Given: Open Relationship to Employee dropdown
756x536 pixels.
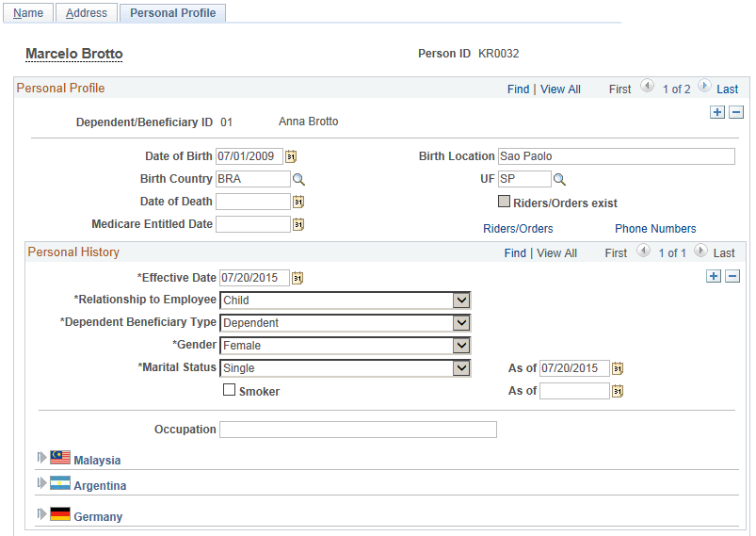Looking at the screenshot, I should click(461, 300).
